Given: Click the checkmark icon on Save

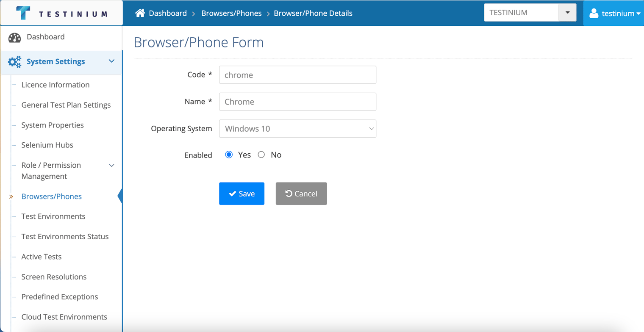Looking at the screenshot, I should point(232,194).
